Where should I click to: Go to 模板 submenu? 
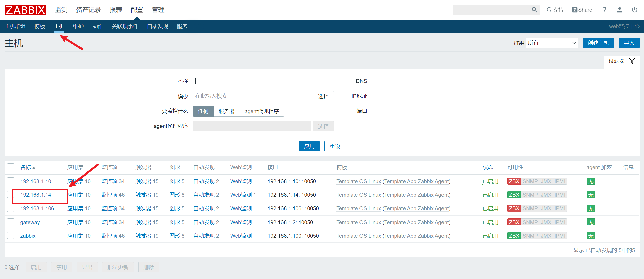39,26
